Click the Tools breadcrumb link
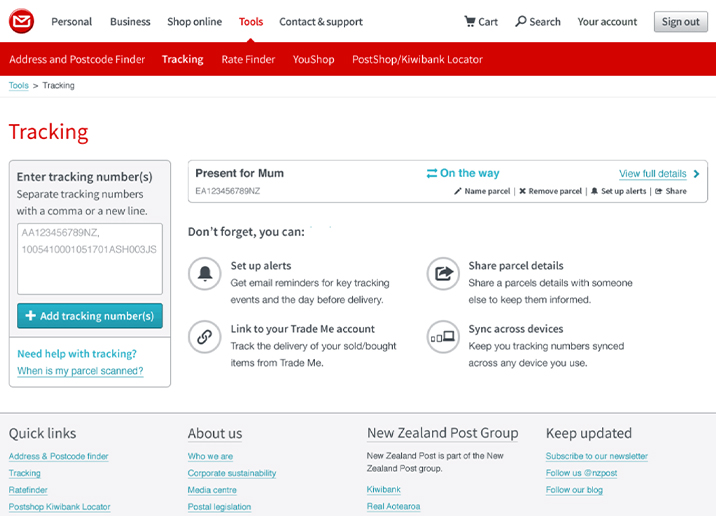Image resolution: width=716 pixels, height=516 pixels. coord(18,86)
